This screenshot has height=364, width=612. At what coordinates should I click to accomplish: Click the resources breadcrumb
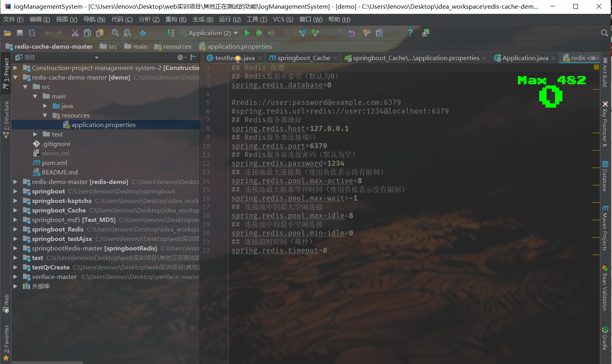coord(173,47)
